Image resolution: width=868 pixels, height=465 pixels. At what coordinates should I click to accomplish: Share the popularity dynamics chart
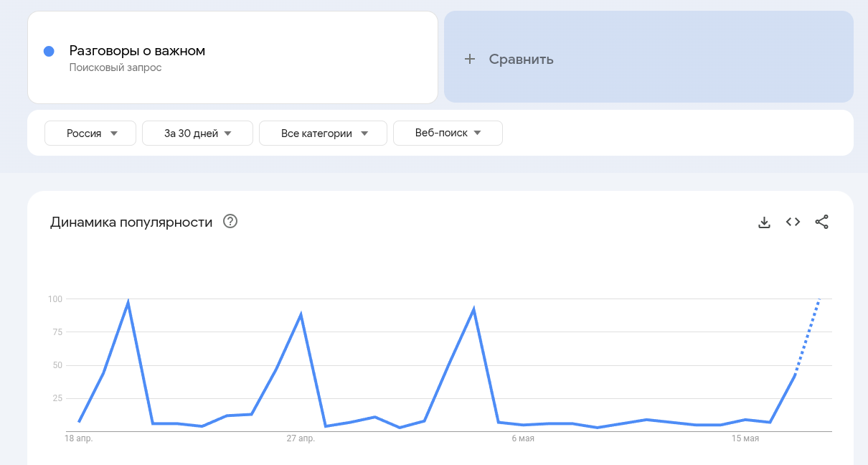click(x=822, y=222)
